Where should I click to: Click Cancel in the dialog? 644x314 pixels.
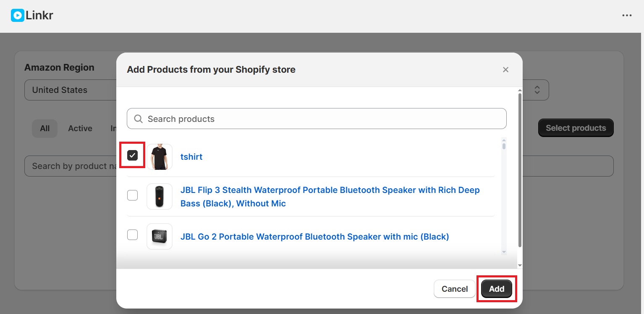tap(455, 289)
